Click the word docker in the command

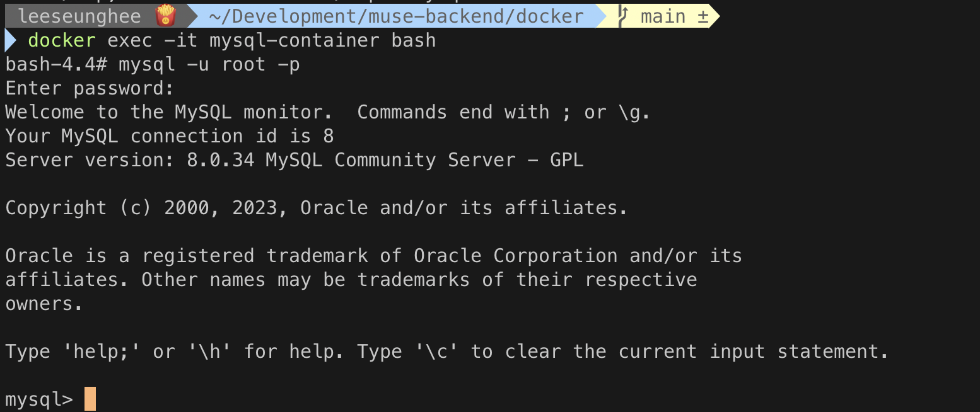click(62, 40)
